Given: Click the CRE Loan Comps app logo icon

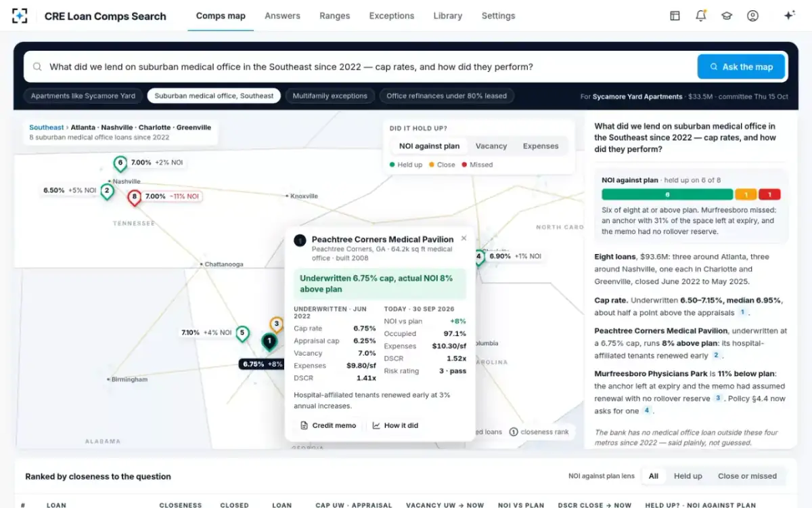Looking at the screenshot, I should [20, 16].
